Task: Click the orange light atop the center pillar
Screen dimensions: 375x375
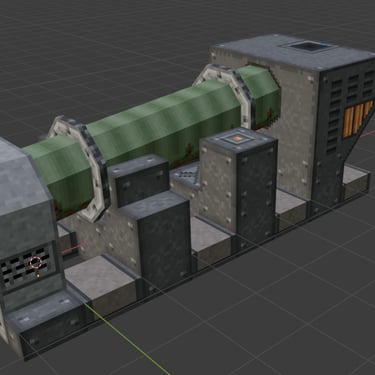Action: coord(237,137)
